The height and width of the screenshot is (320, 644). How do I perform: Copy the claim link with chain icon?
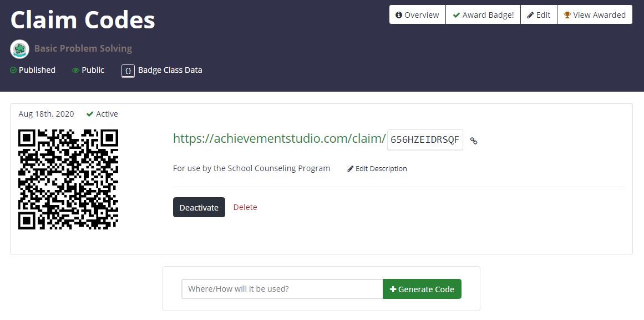click(474, 141)
